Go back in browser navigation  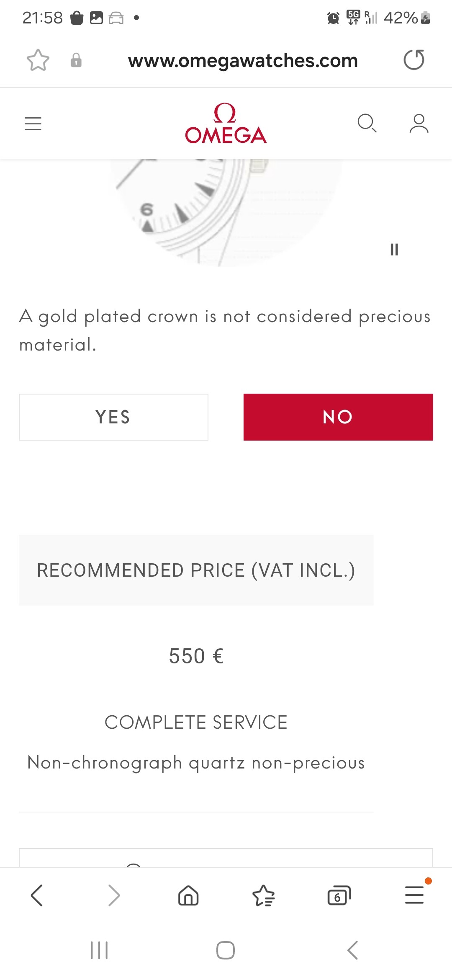[37, 895]
